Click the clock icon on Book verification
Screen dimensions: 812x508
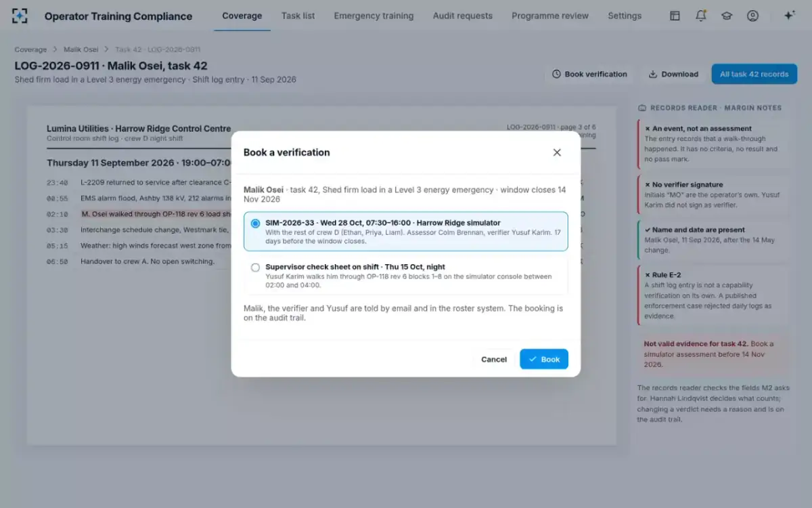(556, 75)
